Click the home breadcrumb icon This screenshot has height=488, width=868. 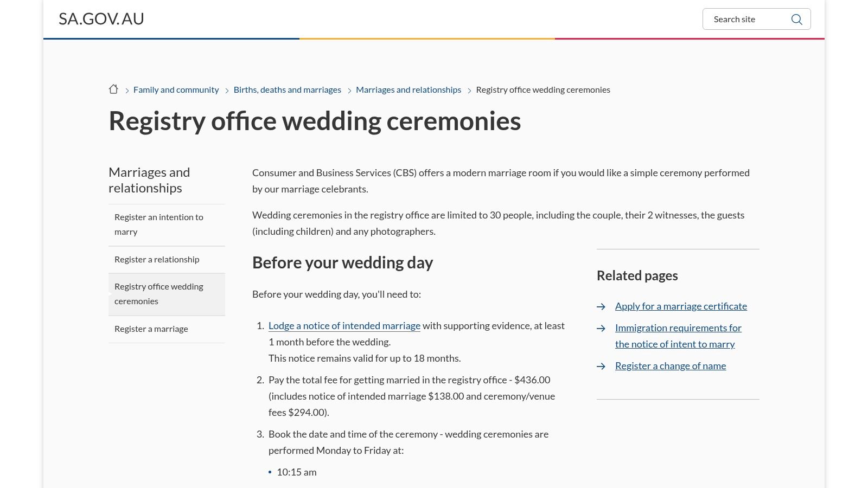click(113, 89)
